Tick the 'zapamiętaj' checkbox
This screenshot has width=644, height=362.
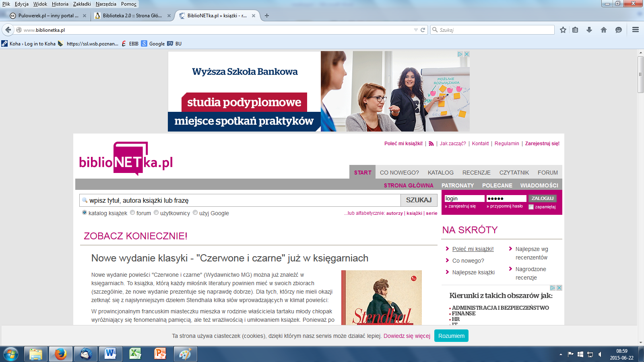click(531, 207)
